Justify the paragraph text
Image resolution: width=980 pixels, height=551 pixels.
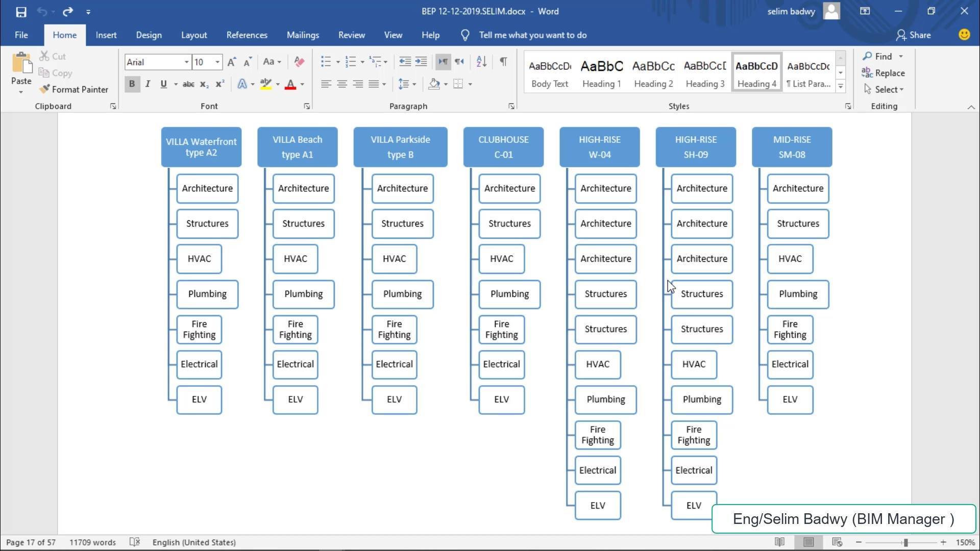(374, 84)
